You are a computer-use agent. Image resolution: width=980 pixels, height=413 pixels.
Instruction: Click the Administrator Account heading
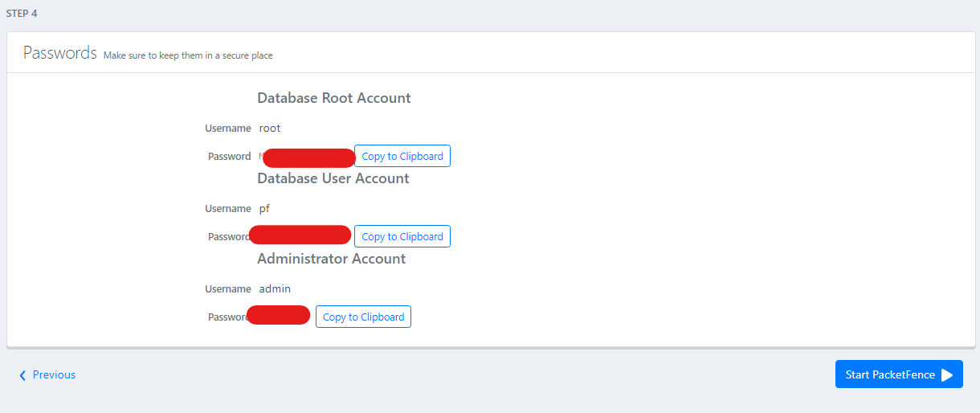coord(331,259)
